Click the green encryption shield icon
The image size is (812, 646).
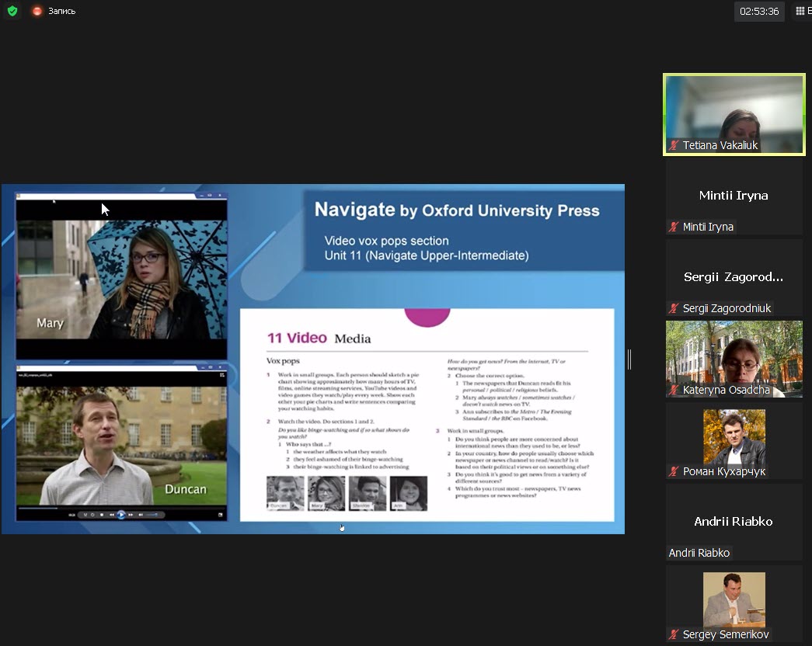click(11, 11)
